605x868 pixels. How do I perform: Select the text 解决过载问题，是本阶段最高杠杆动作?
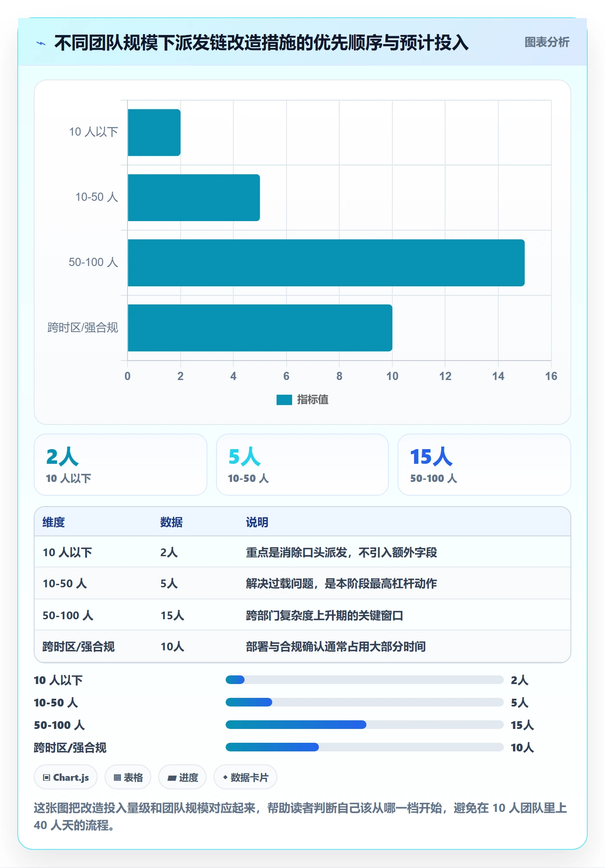(341, 583)
